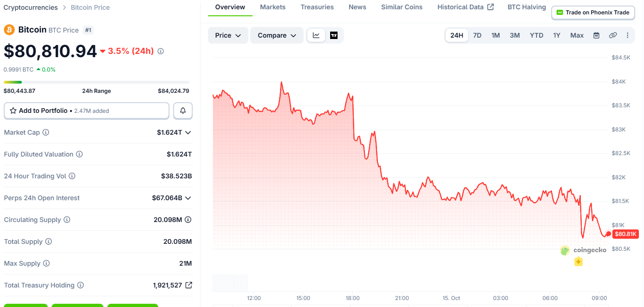Viewport: 644px width, 307px height.
Task: Click the 1,921,527 treasury holding value
Action: [167, 285]
